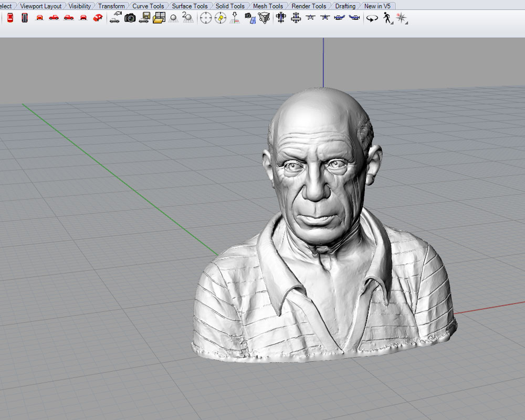This screenshot has width=525, height=420.
Task: Open the New in V5 tab
Action: click(x=377, y=6)
